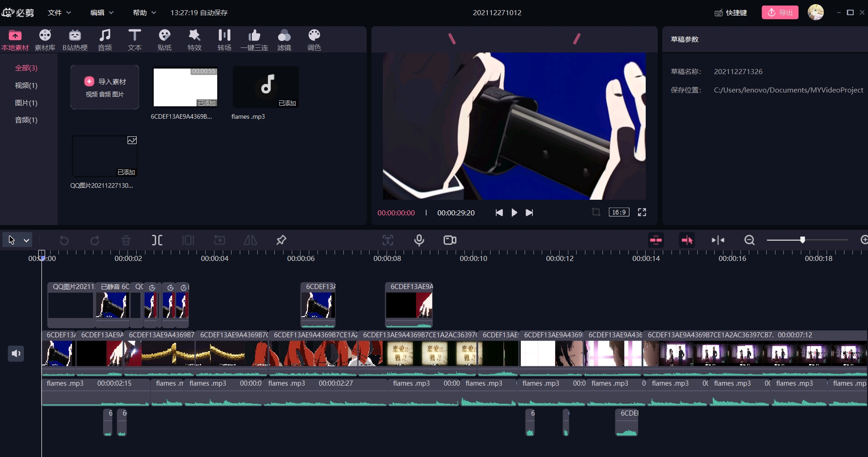Select the 图片(1) category
This screenshot has width=868, height=457.
point(26,103)
